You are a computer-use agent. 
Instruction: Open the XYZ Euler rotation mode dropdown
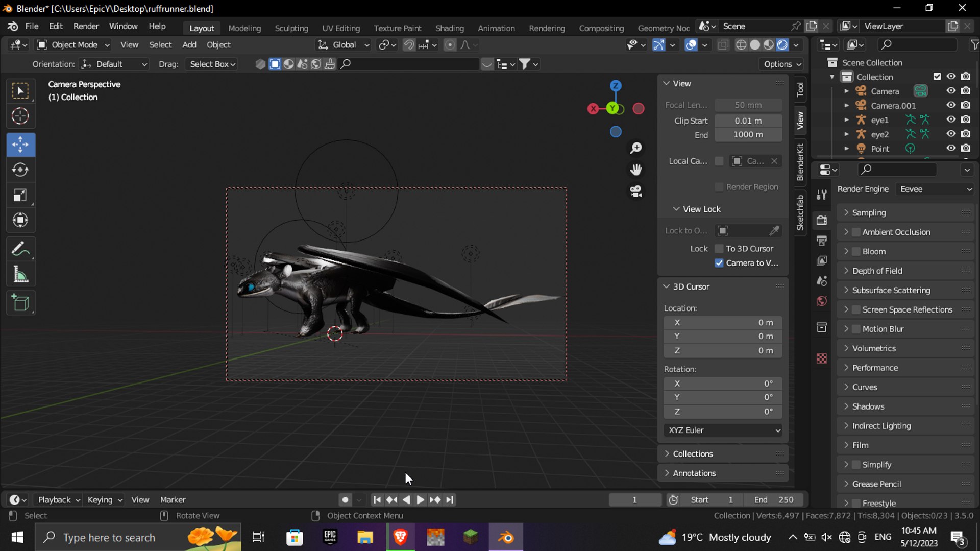723,430
